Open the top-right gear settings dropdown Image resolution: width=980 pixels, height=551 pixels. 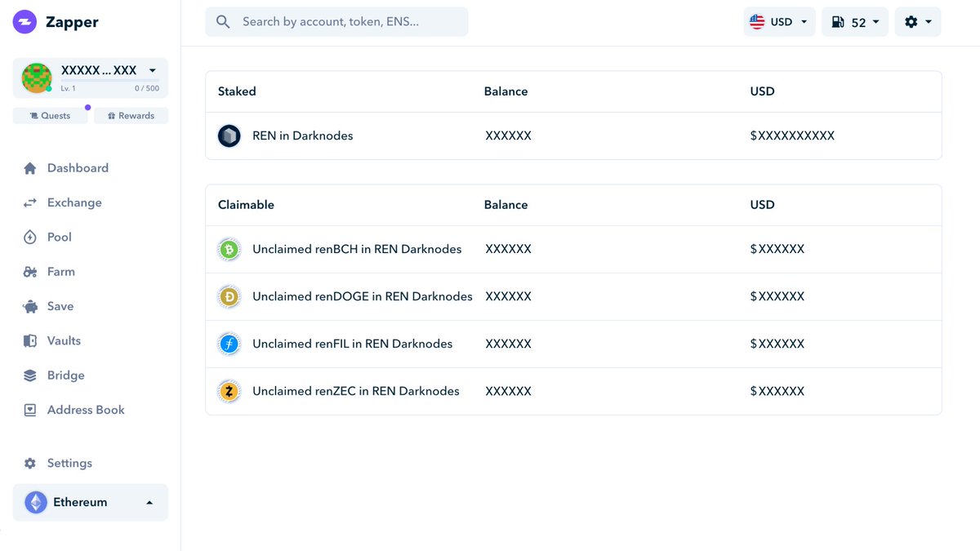click(x=918, y=22)
